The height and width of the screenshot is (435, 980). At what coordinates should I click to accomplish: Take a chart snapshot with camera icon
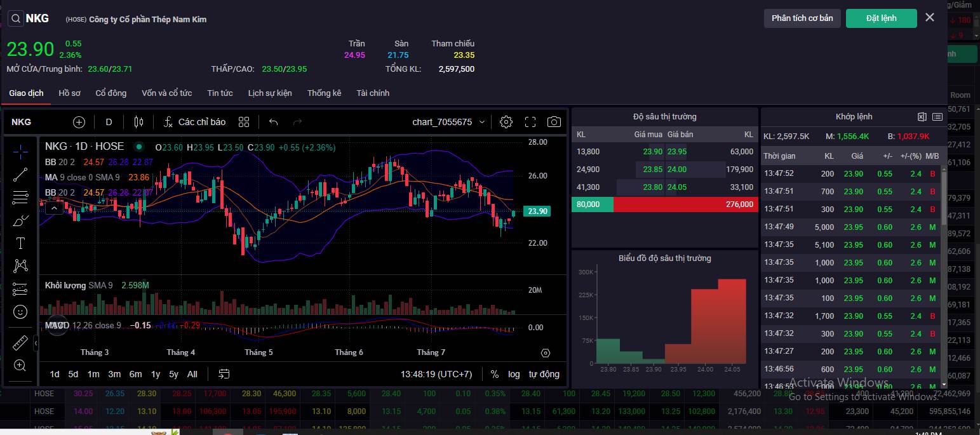pos(554,122)
